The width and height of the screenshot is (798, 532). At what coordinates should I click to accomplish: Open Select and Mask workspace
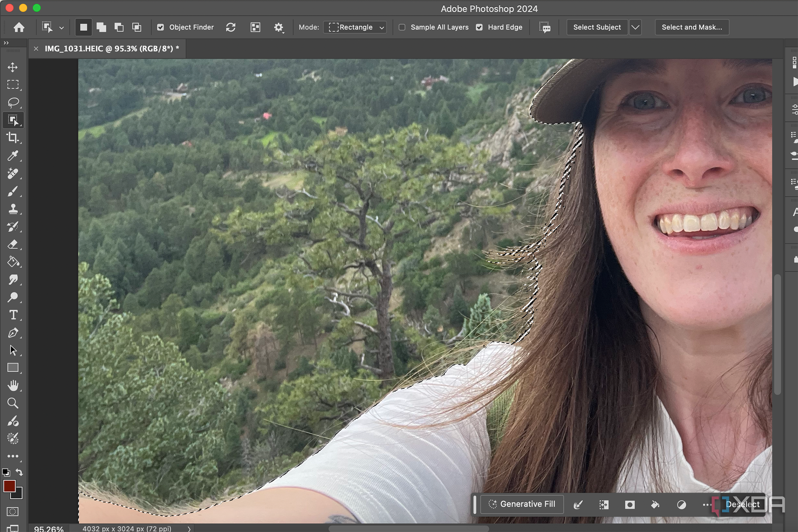pyautogui.click(x=692, y=27)
